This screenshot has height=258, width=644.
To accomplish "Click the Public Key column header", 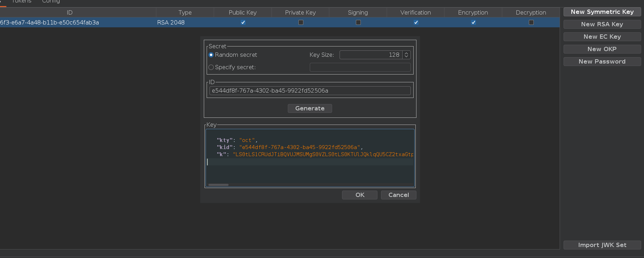I will (243, 13).
